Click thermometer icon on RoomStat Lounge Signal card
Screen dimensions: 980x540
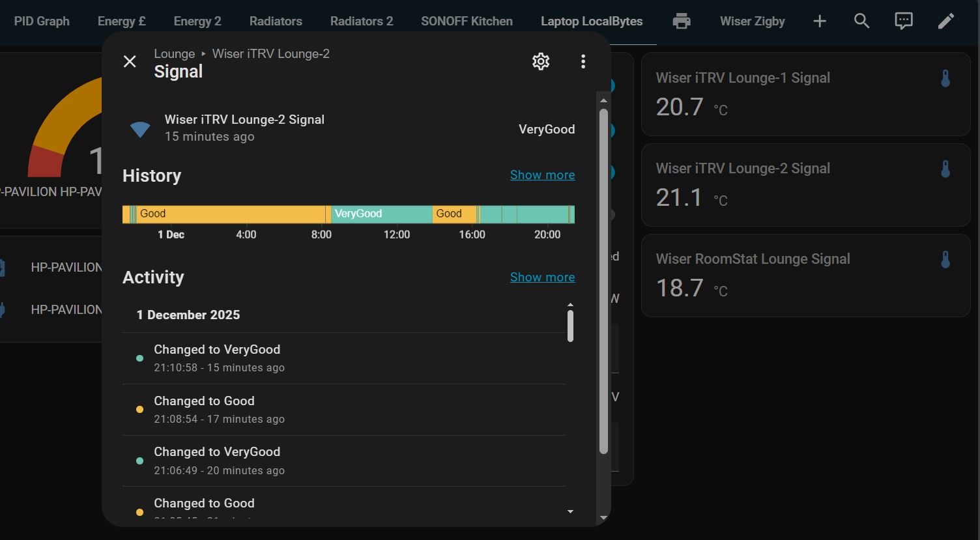coord(945,260)
